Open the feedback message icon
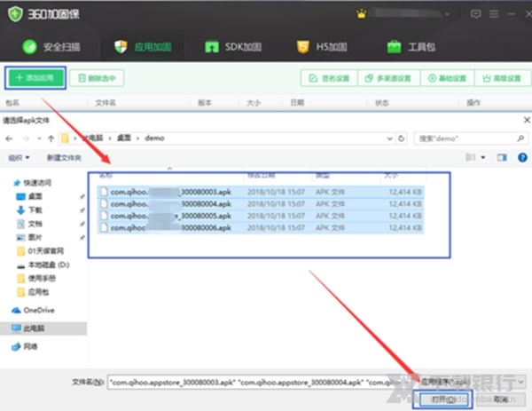 point(475,14)
